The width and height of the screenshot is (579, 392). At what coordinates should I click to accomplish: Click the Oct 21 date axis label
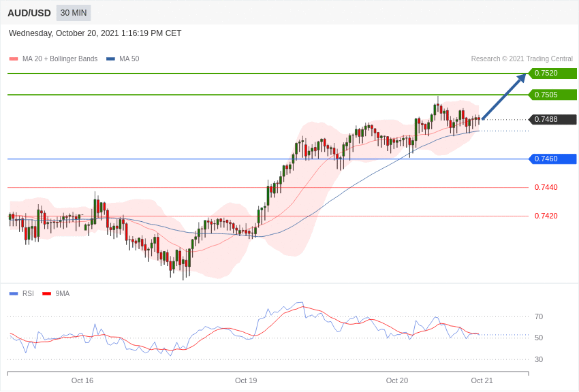coord(482,380)
